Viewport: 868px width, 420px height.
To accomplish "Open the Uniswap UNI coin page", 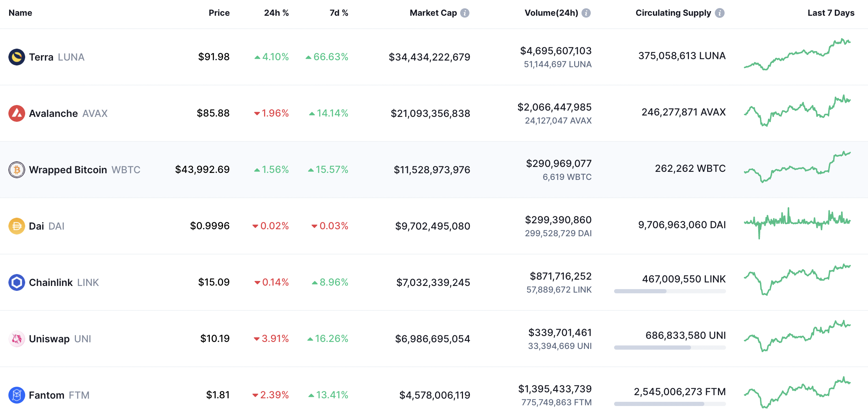I will click(x=60, y=339).
